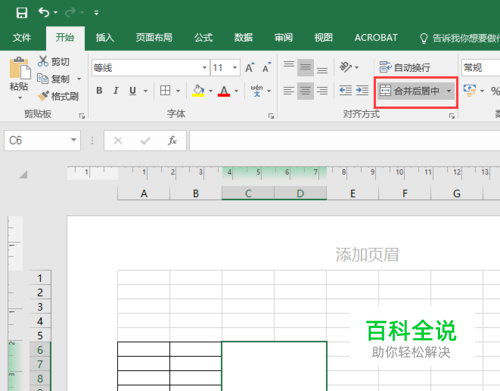
Task: Paste using the 粘贴 clipboard icon
Action: point(19,69)
